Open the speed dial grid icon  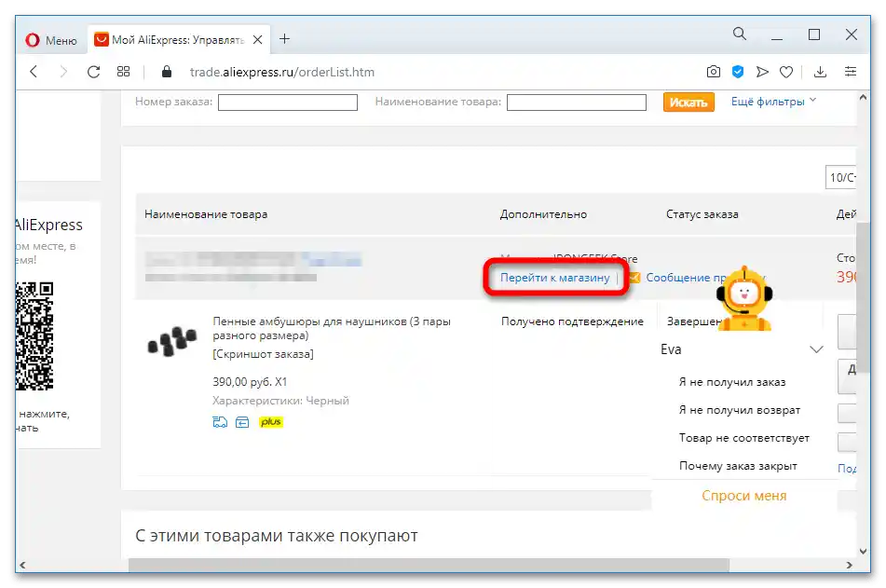point(123,72)
